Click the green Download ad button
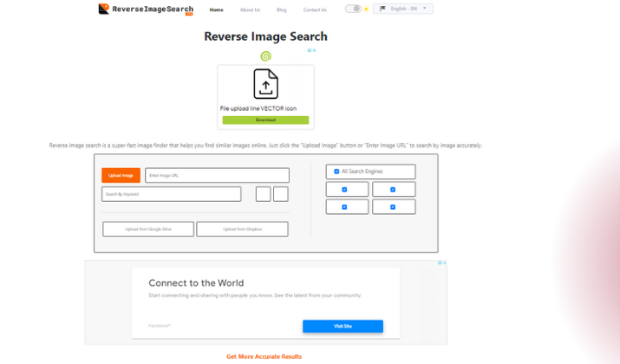Image resolution: width=620 pixels, height=364 pixels. tap(265, 120)
